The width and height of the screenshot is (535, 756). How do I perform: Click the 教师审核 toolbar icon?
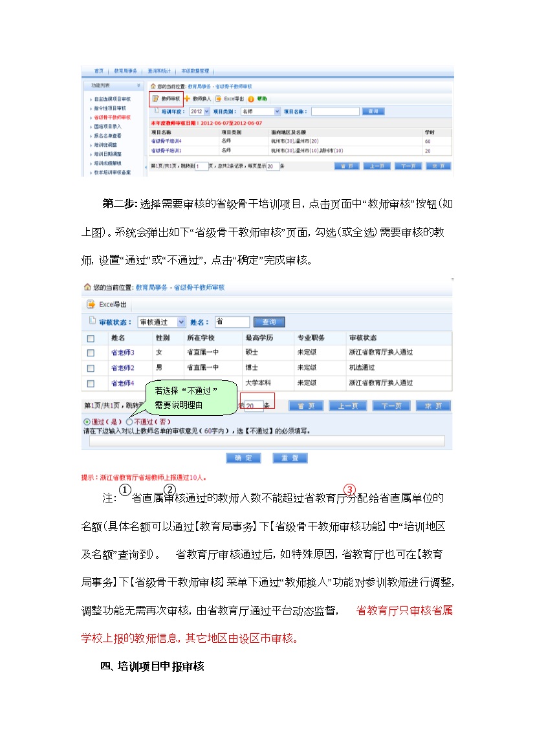point(155,99)
